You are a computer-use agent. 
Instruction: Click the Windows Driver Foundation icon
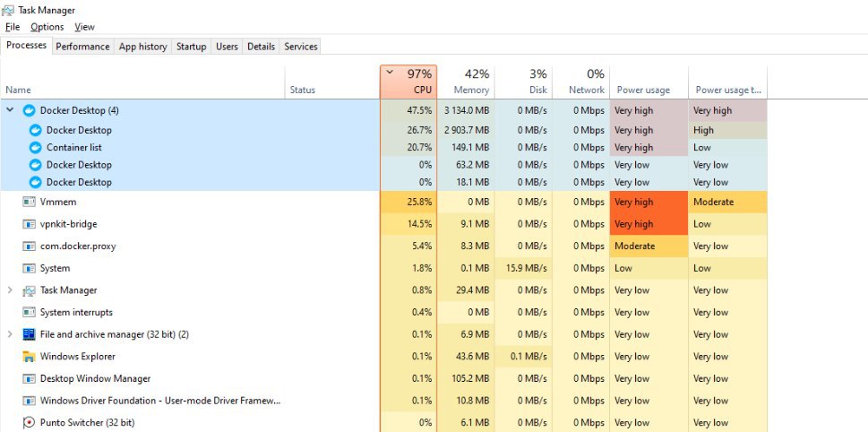pos(29,401)
